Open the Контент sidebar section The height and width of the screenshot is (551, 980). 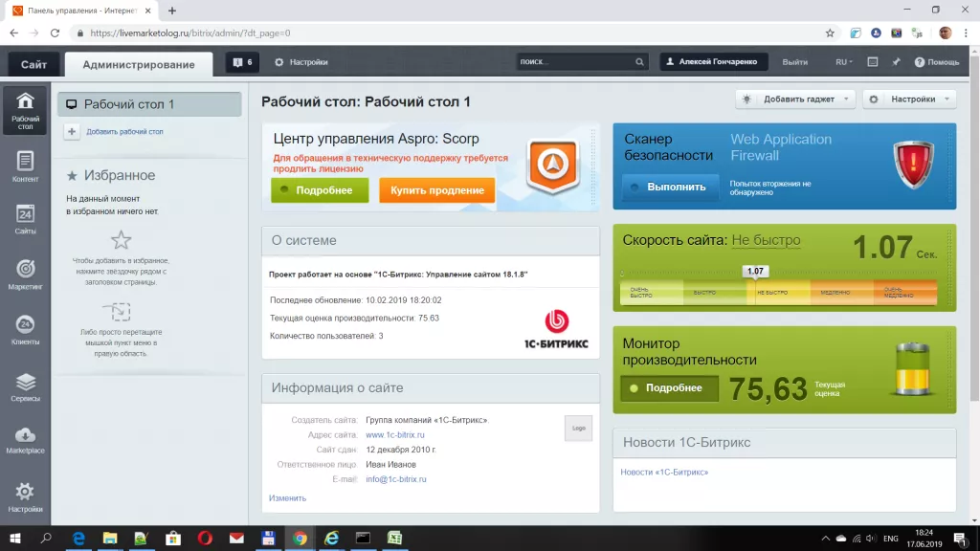click(x=25, y=166)
